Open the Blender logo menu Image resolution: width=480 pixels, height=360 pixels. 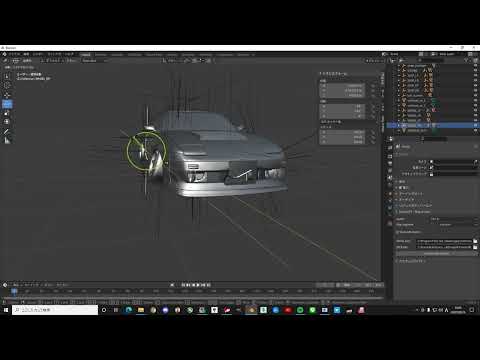[x=5, y=54]
